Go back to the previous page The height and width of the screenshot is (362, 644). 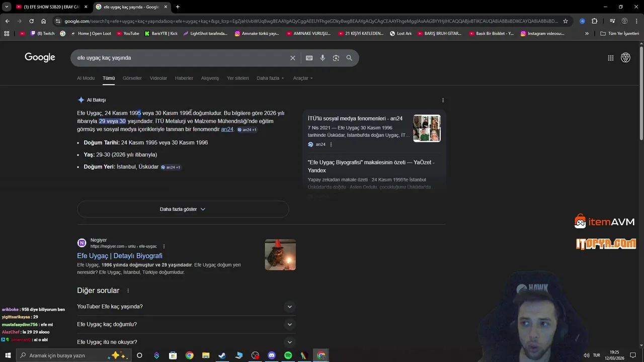point(7,21)
